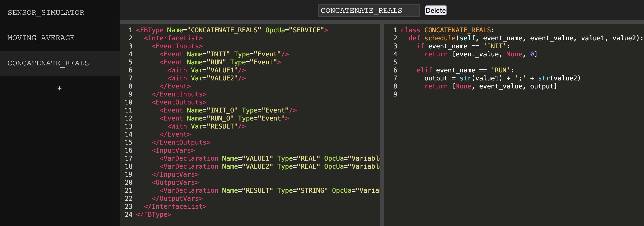644x226 pixels.
Task: Click the plus icon to add a function block
Action: [x=60, y=88]
